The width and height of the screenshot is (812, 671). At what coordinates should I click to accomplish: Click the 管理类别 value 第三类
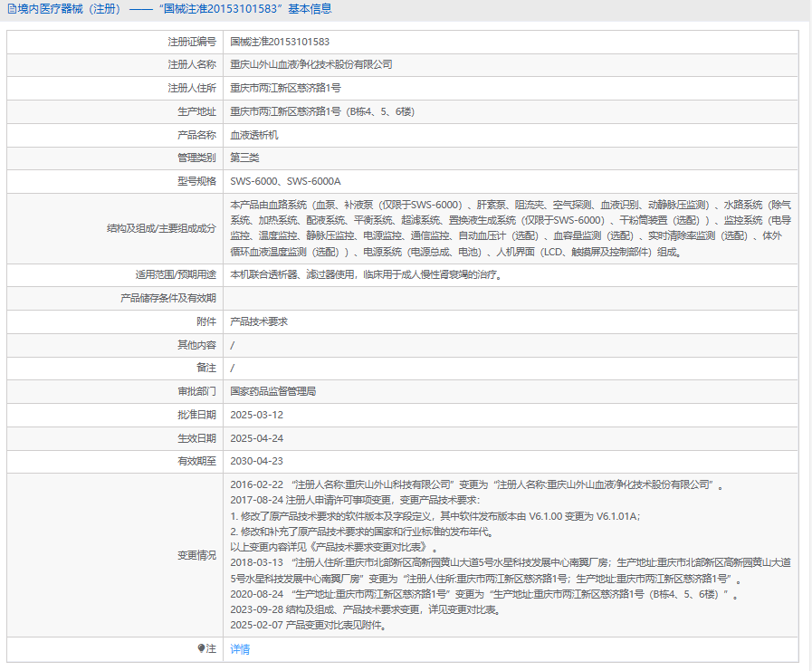pyautogui.click(x=244, y=158)
